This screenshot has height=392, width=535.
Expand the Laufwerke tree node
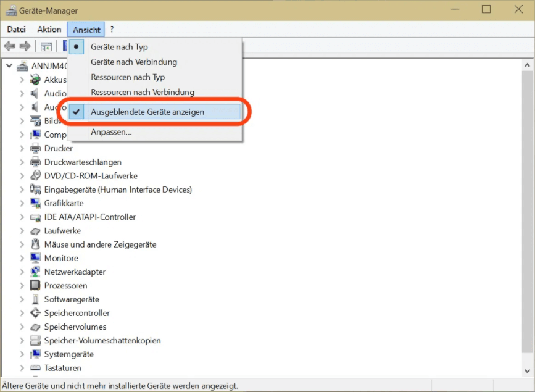coord(22,231)
